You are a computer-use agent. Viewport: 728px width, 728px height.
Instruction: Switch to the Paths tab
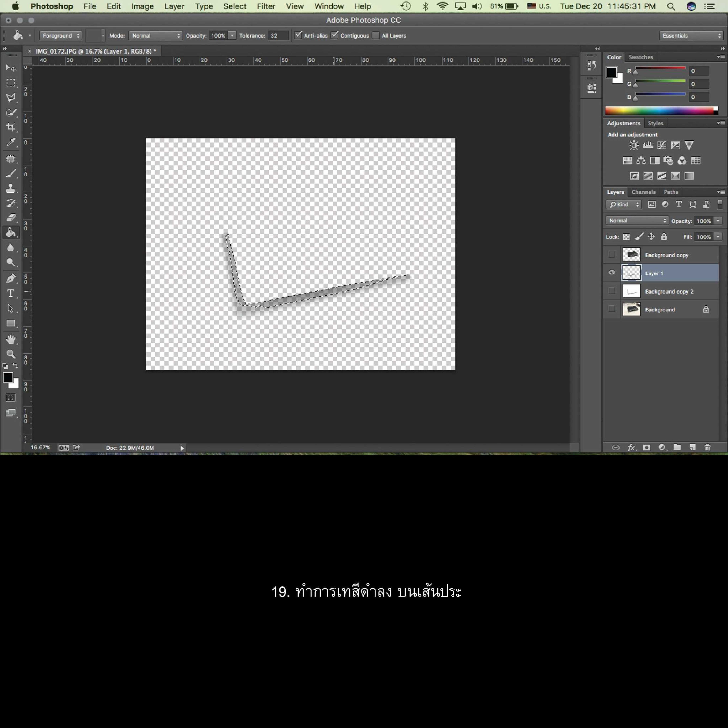coord(671,192)
